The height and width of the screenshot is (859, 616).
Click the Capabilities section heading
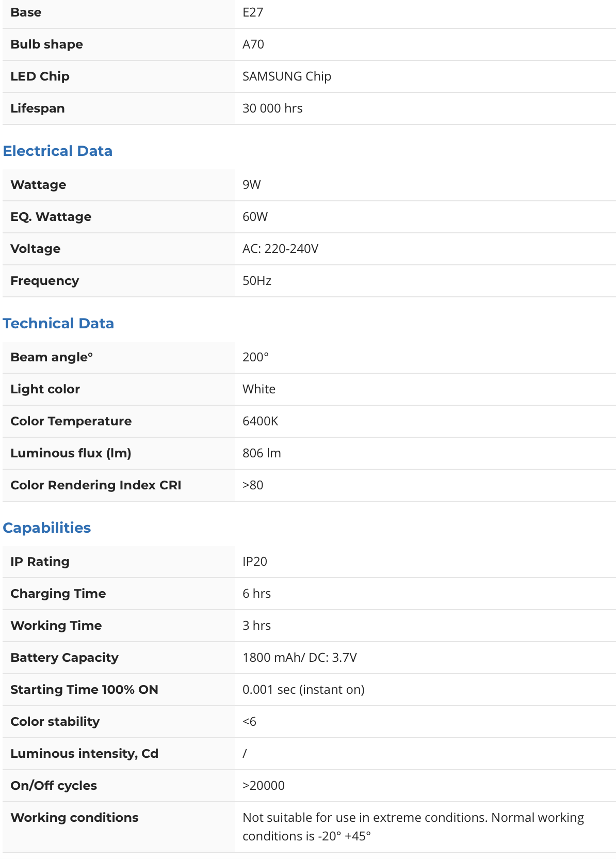(47, 528)
